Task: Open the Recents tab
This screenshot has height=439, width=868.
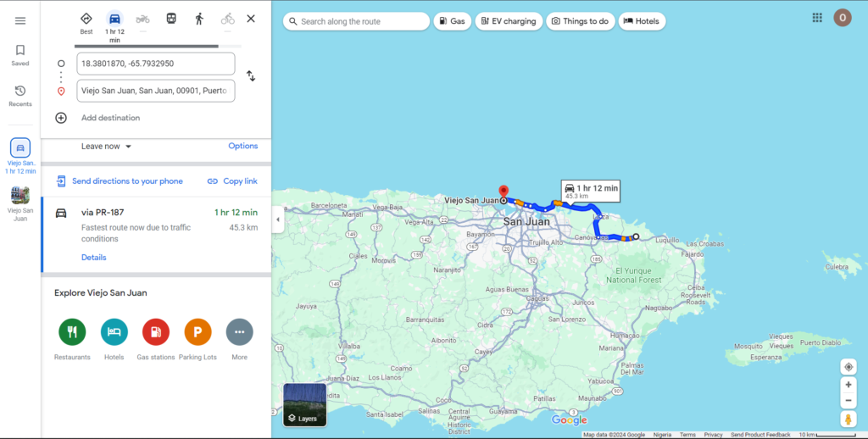Action: (20, 96)
